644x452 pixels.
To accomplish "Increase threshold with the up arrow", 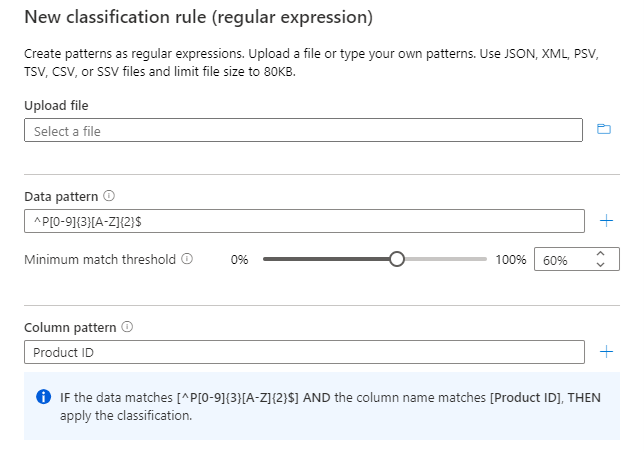I will pos(600,255).
